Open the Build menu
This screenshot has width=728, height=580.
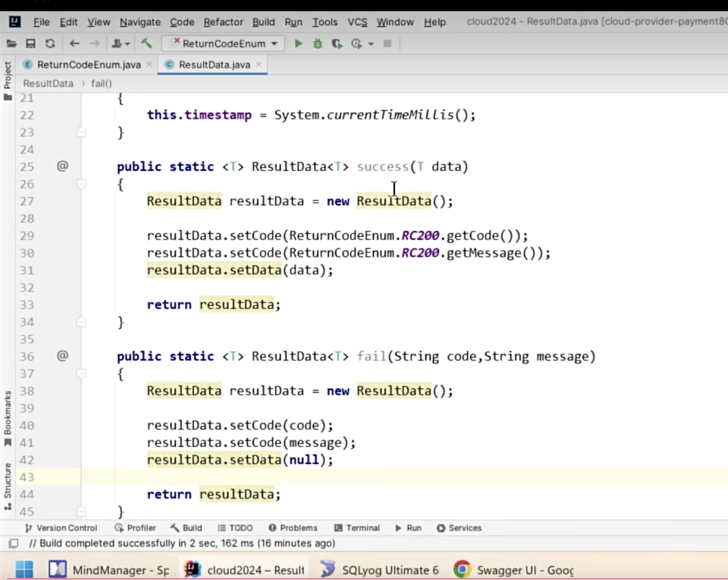coord(263,22)
